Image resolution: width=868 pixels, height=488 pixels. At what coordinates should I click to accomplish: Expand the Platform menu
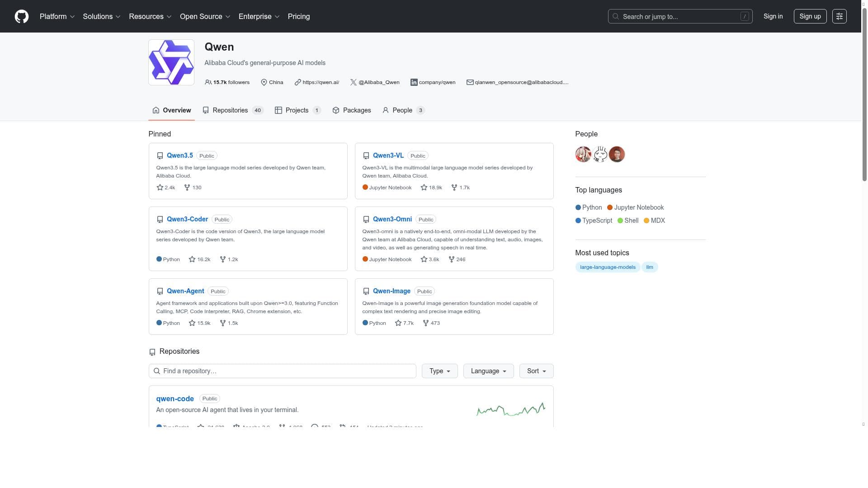click(x=57, y=16)
